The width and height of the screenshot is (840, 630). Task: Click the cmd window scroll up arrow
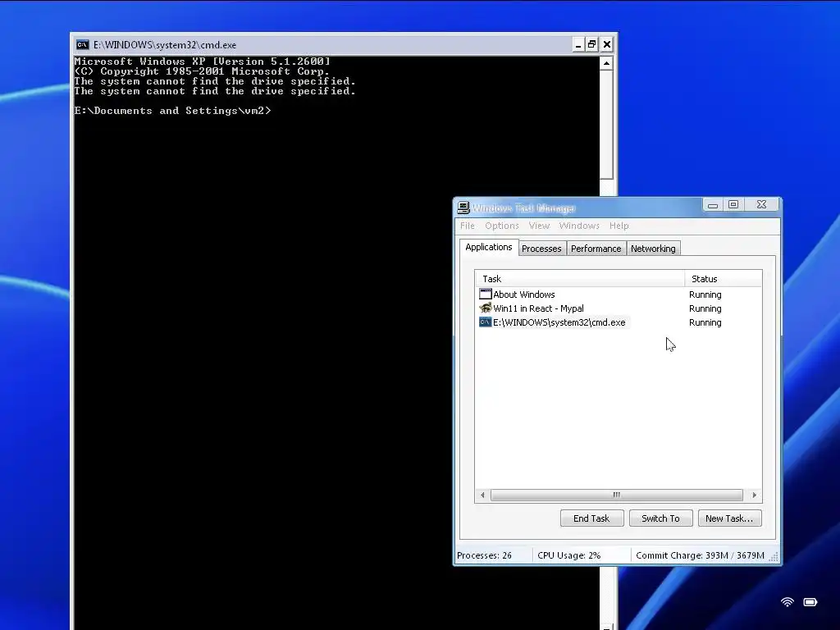(x=606, y=63)
